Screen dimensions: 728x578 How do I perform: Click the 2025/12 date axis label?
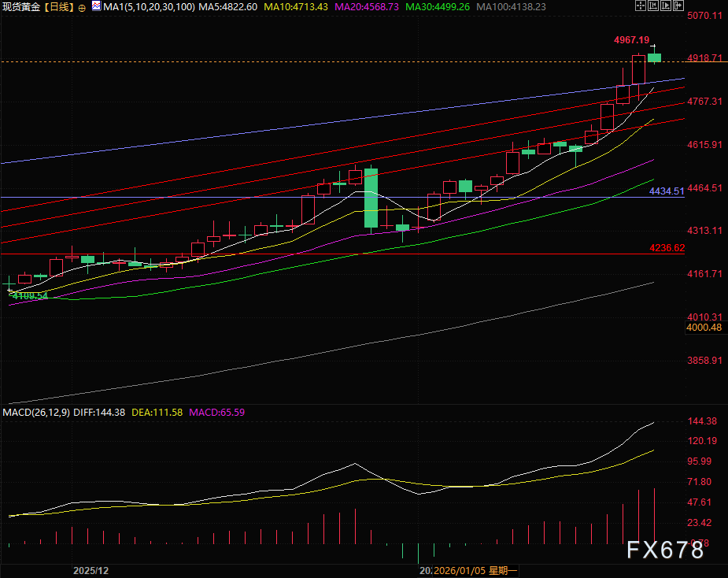[91, 571]
